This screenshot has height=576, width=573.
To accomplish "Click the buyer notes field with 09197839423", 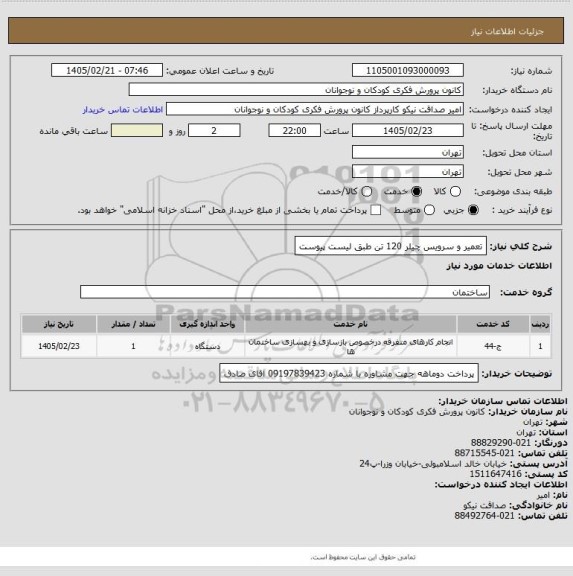I will pyautogui.click(x=349, y=373).
